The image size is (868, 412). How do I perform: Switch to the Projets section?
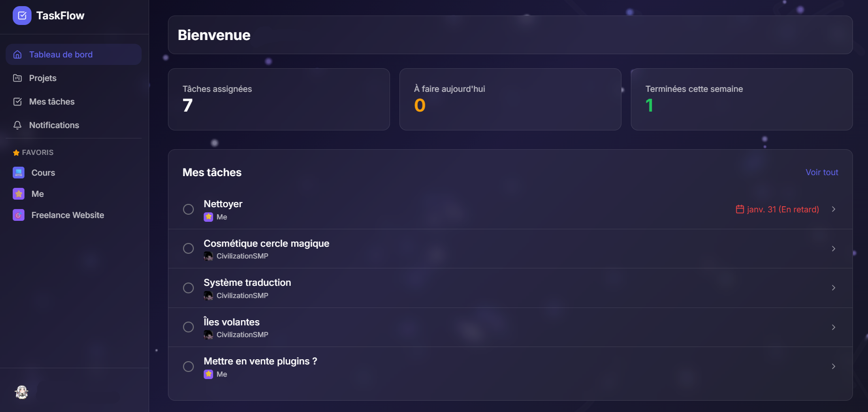(x=43, y=78)
